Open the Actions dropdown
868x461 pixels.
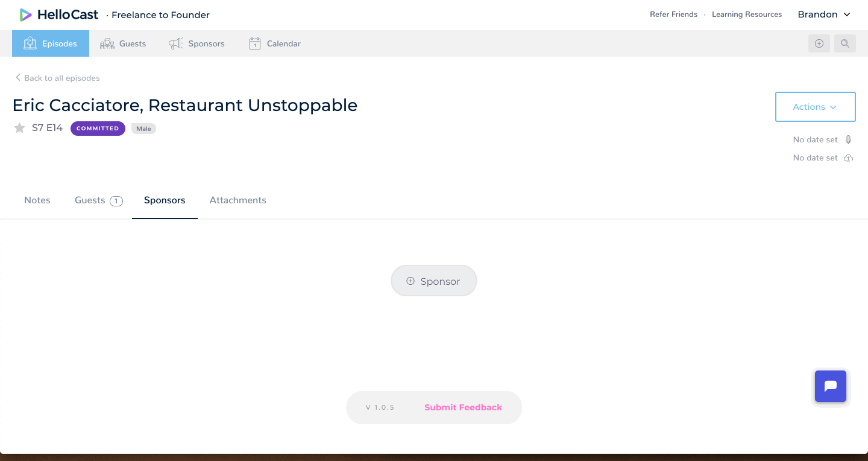(x=815, y=107)
